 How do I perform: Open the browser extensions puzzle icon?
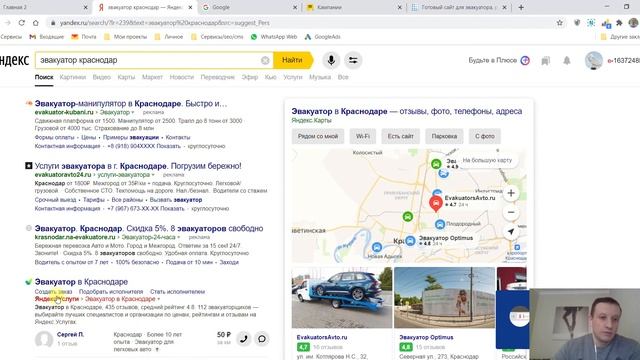click(619, 23)
